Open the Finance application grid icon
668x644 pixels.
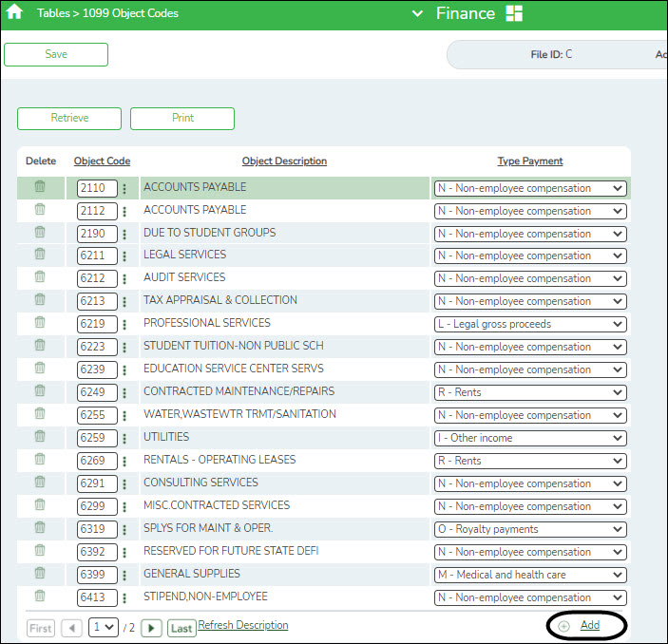514,13
